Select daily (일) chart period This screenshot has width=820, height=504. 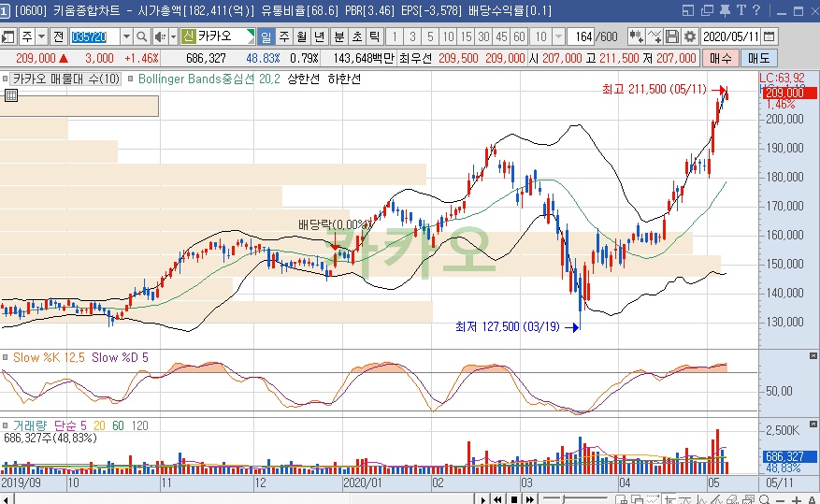click(266, 36)
